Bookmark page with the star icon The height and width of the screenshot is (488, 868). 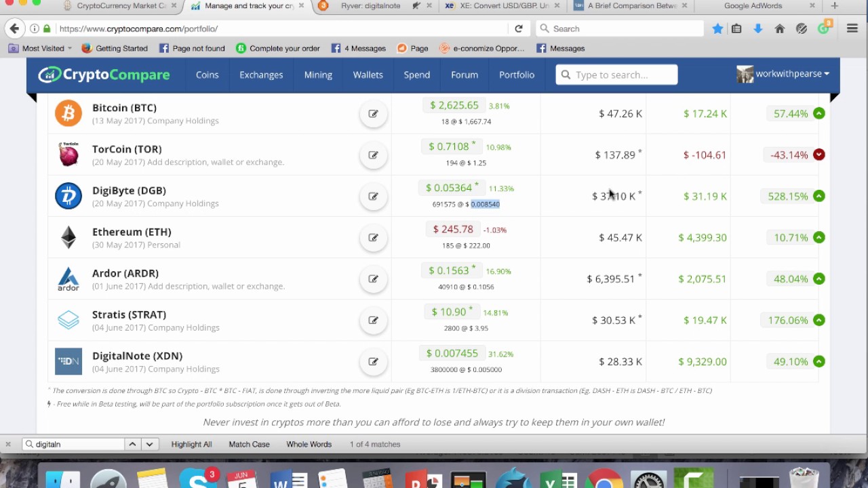point(717,28)
